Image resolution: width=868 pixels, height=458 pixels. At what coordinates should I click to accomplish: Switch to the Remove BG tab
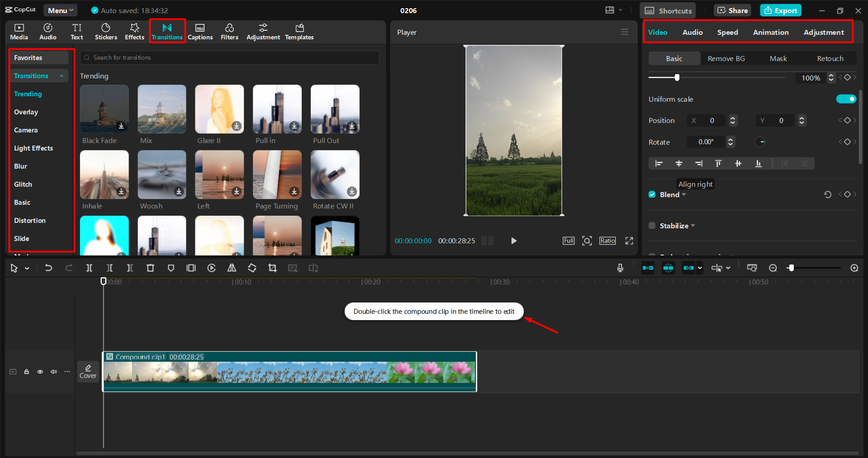[726, 58]
